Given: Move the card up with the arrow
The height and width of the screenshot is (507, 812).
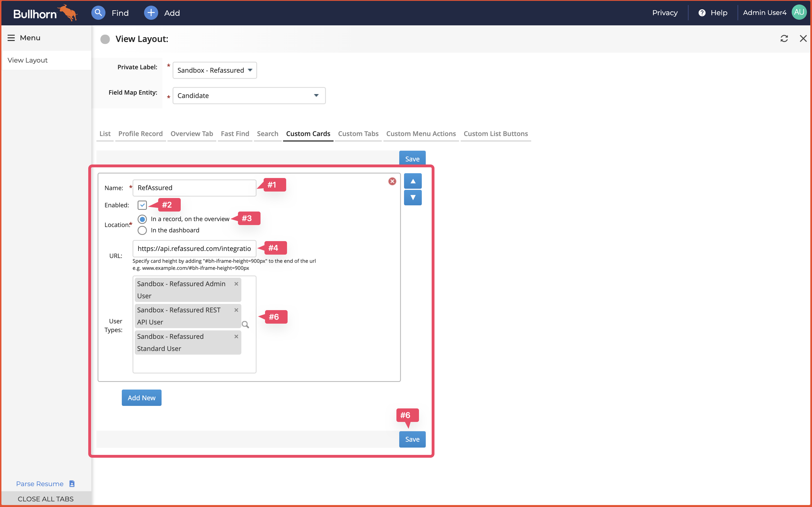Looking at the screenshot, I should click(413, 181).
